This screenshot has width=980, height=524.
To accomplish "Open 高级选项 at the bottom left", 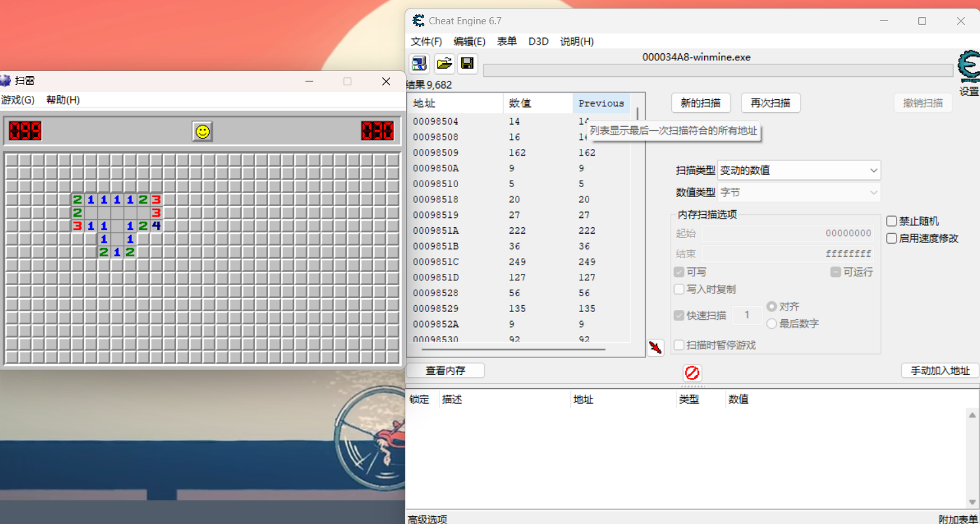I will [x=428, y=519].
